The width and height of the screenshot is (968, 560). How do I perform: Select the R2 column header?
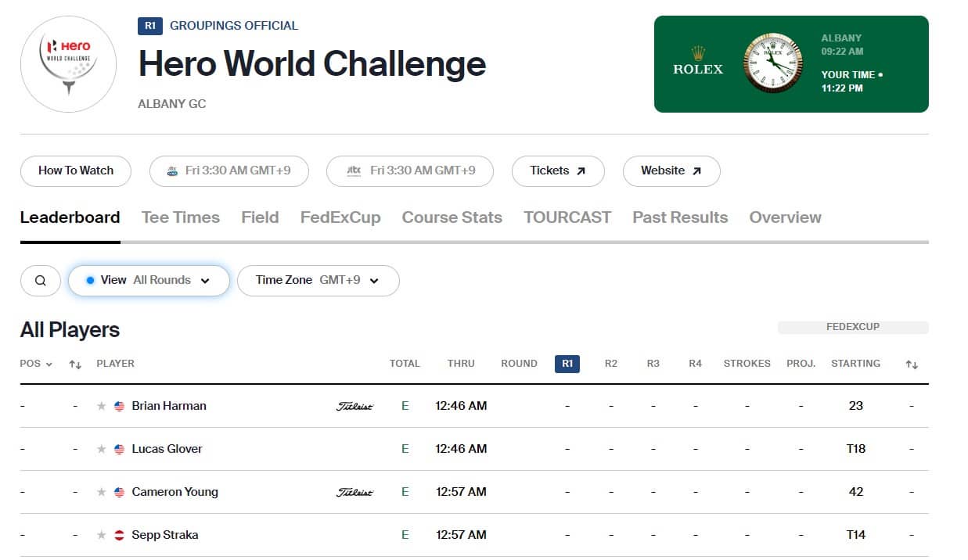point(611,364)
